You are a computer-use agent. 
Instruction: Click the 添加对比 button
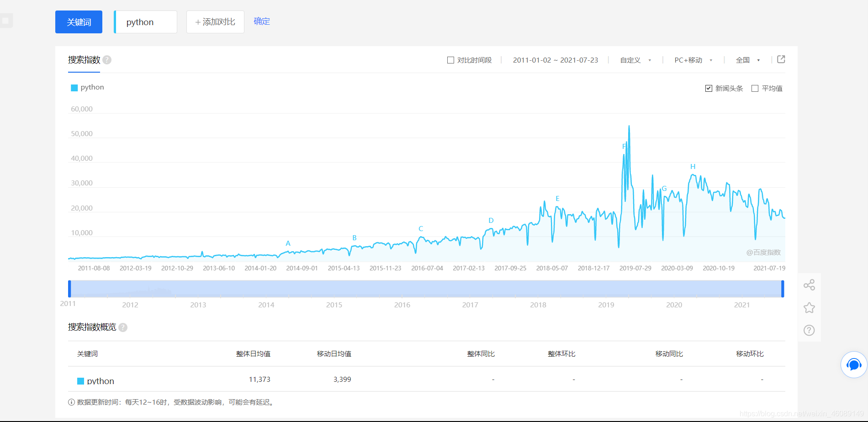click(x=215, y=22)
